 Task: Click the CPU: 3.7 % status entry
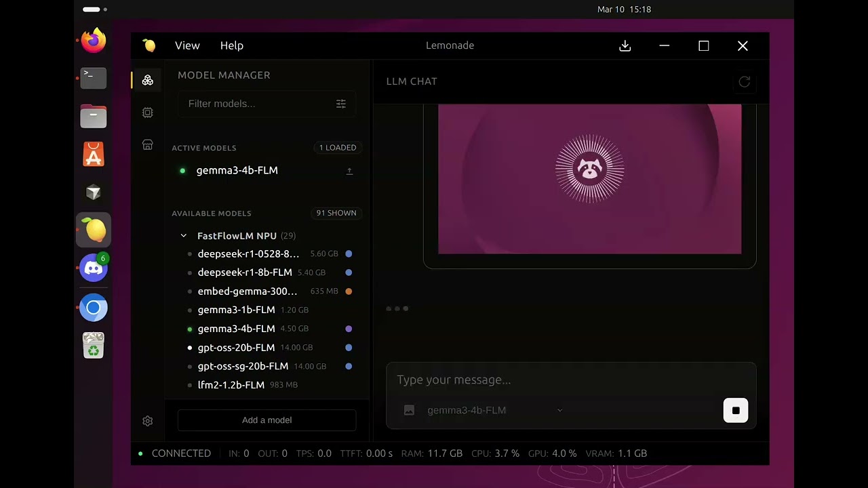pos(496,453)
